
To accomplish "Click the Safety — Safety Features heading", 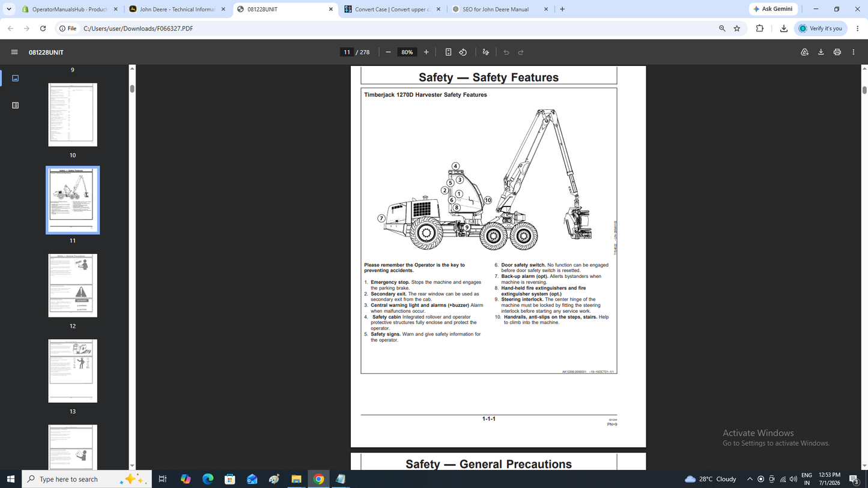I will (488, 77).
